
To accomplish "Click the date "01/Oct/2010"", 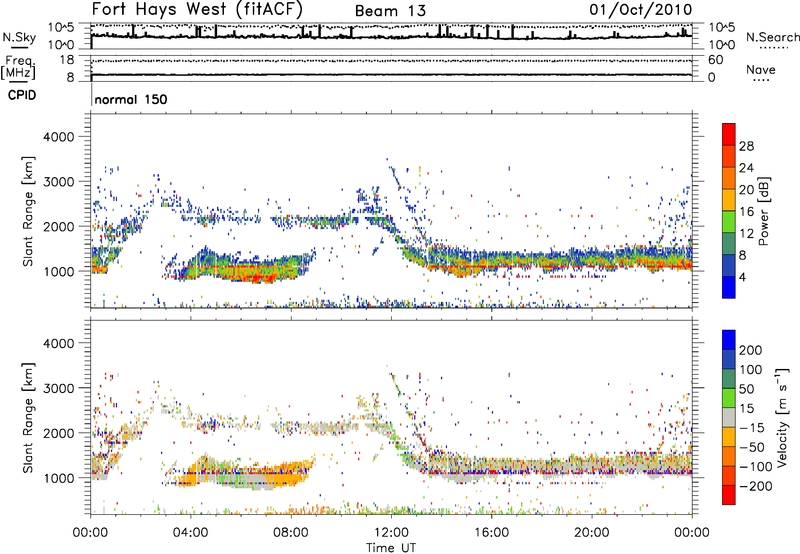I will (641, 10).
